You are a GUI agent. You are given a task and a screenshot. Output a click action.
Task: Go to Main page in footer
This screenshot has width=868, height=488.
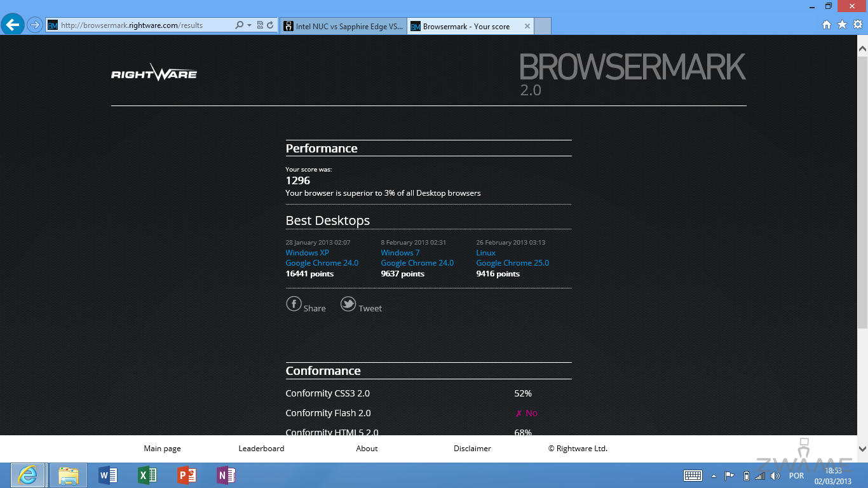click(163, 449)
